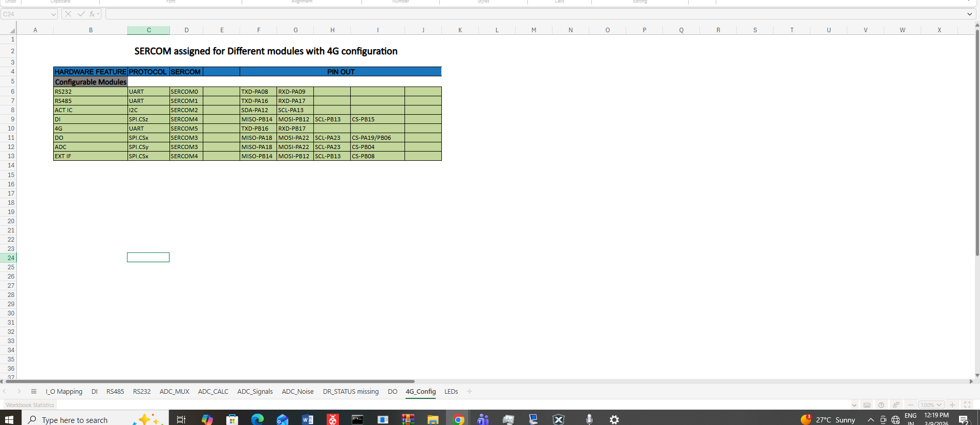Image resolution: width=980 pixels, height=425 pixels.
Task: Open Word from the Windows taskbar
Action: [x=308, y=419]
